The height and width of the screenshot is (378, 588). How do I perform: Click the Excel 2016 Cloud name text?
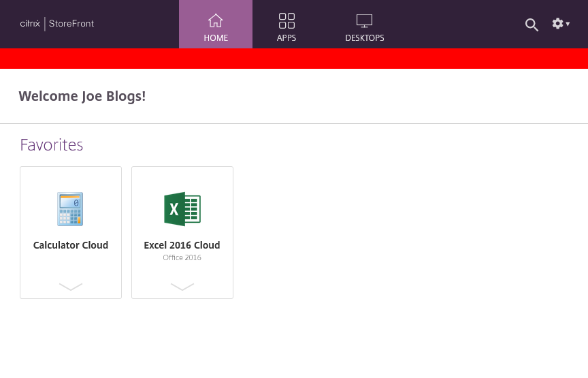click(182, 245)
